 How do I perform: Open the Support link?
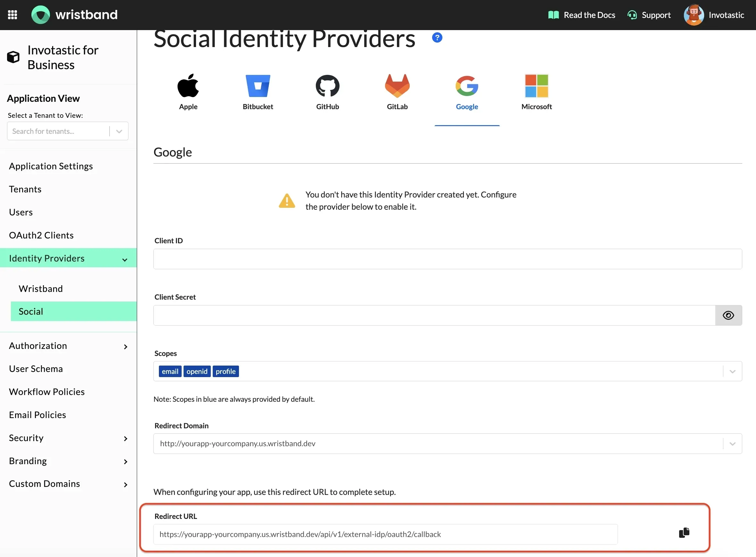656,15
